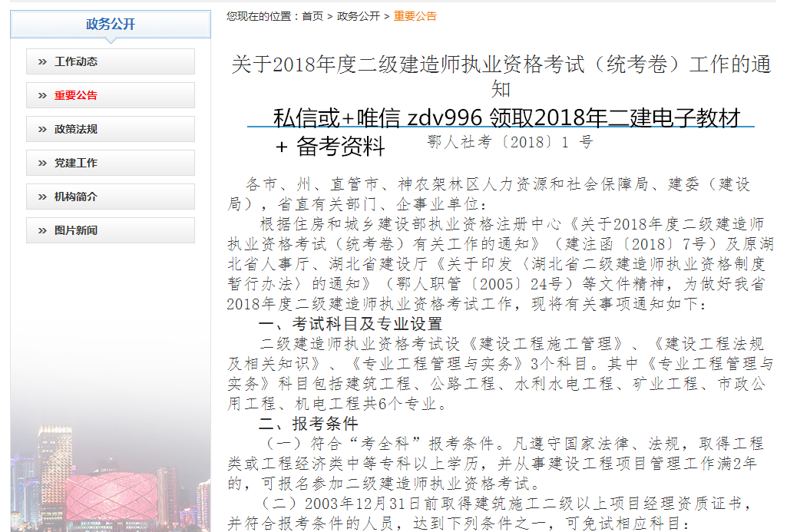Expand the 工作动态 section
Viewport: 810px width, 532px height.
pos(77,61)
